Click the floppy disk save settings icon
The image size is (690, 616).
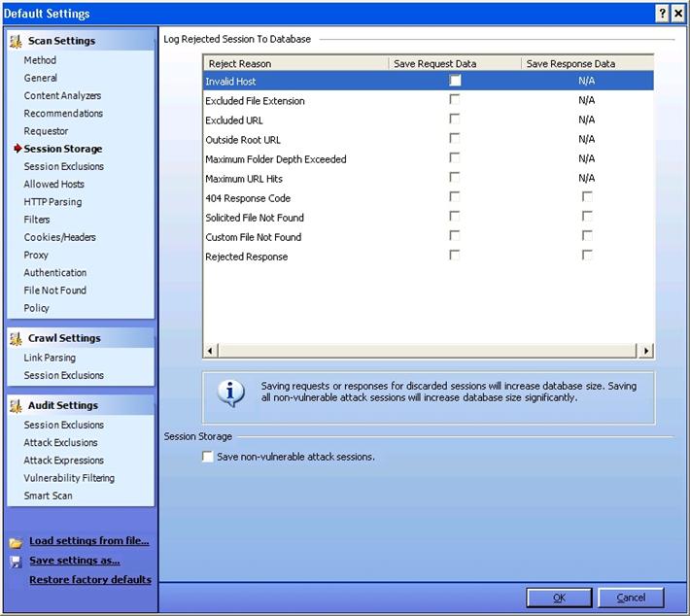(x=16, y=562)
